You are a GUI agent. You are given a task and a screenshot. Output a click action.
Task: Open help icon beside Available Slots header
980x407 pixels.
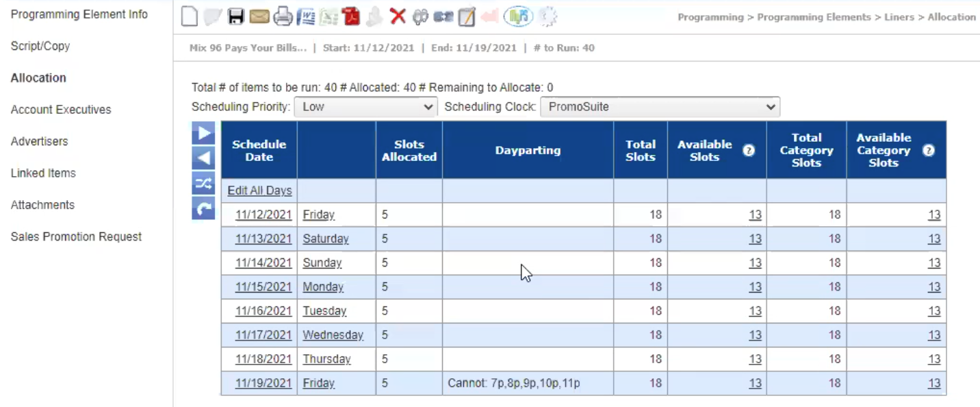749,151
